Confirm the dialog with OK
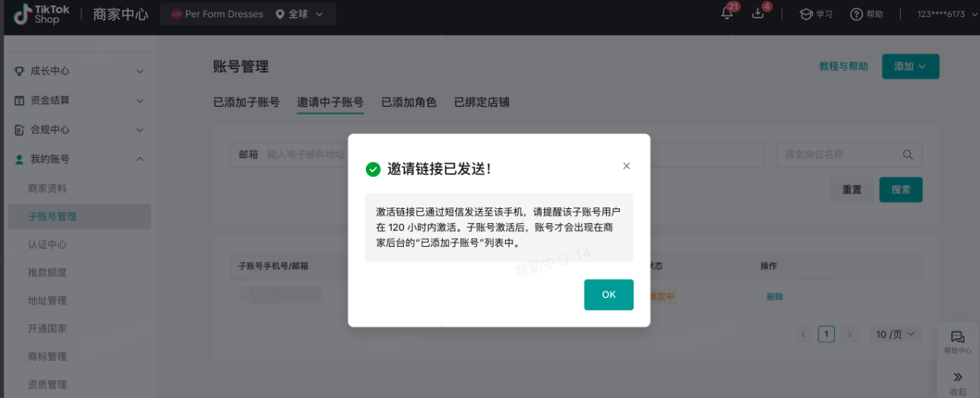This screenshot has width=980, height=398. click(609, 294)
